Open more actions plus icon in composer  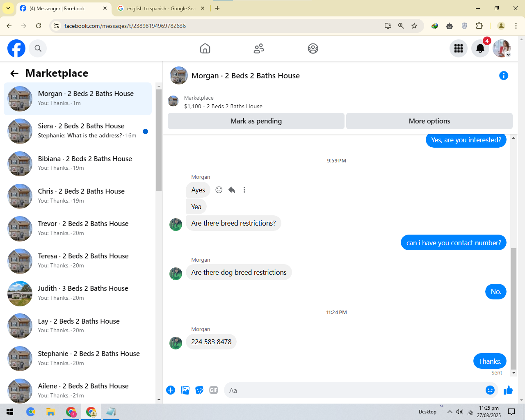point(171,390)
